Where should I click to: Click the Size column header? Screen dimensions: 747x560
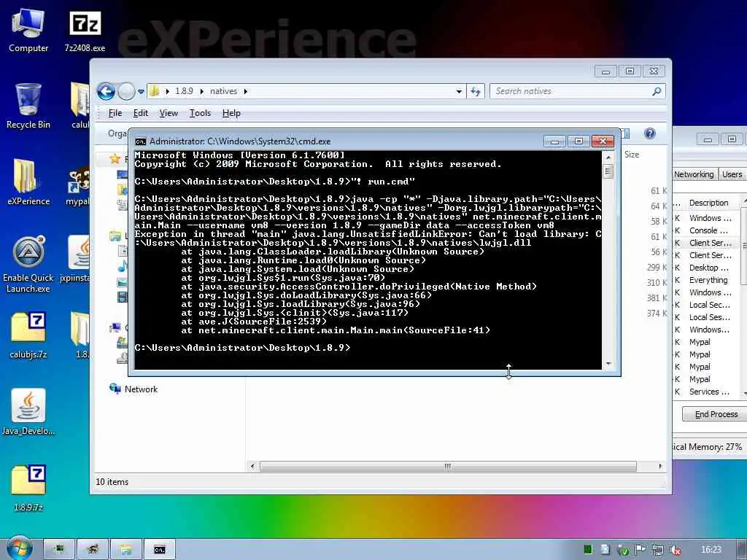(x=632, y=155)
